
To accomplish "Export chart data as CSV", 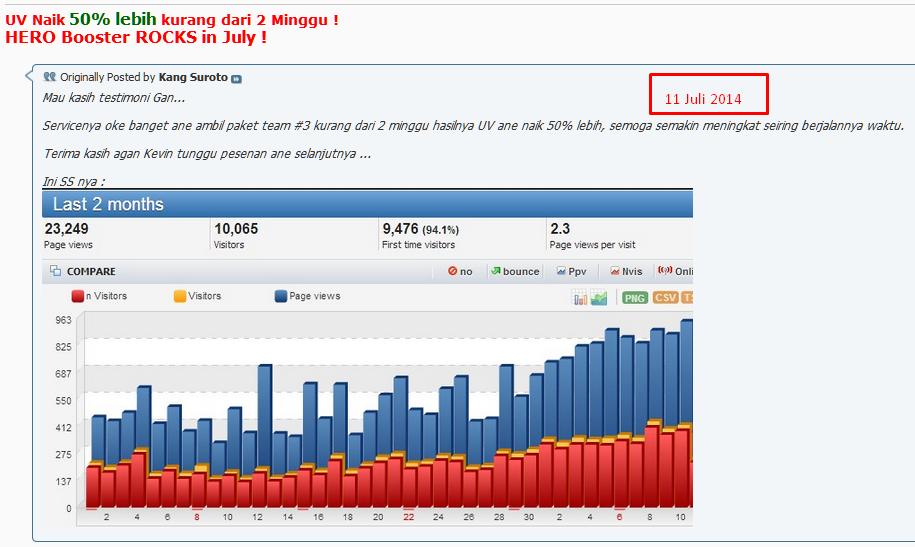I will pyautogui.click(x=665, y=298).
